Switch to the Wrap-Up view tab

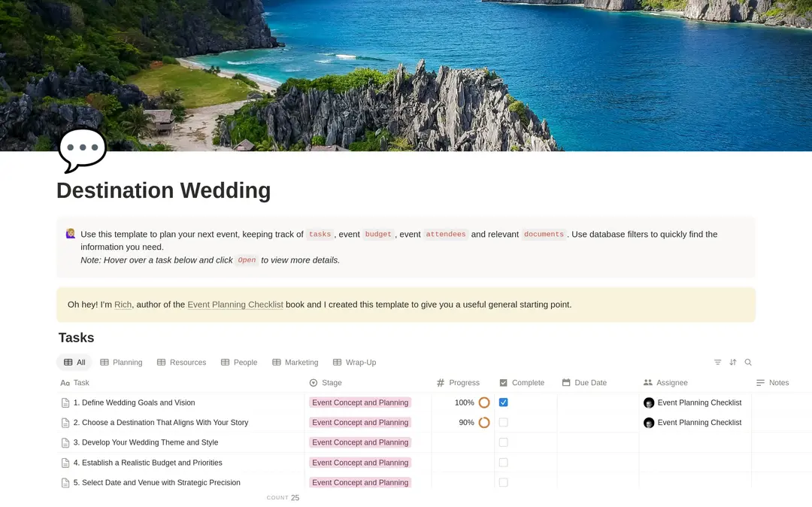click(x=354, y=363)
